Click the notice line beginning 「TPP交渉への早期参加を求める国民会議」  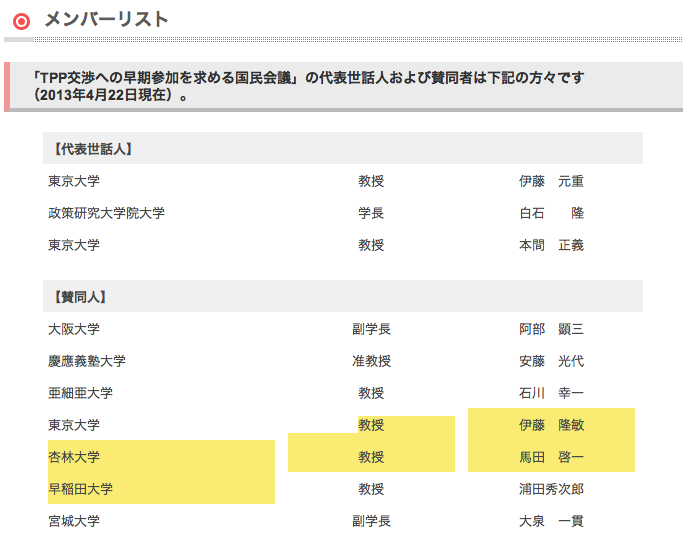pyautogui.click(x=308, y=78)
